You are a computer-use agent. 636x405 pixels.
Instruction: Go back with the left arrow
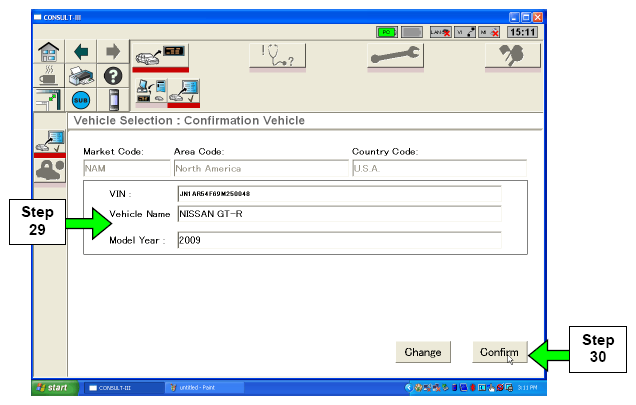click(x=80, y=50)
